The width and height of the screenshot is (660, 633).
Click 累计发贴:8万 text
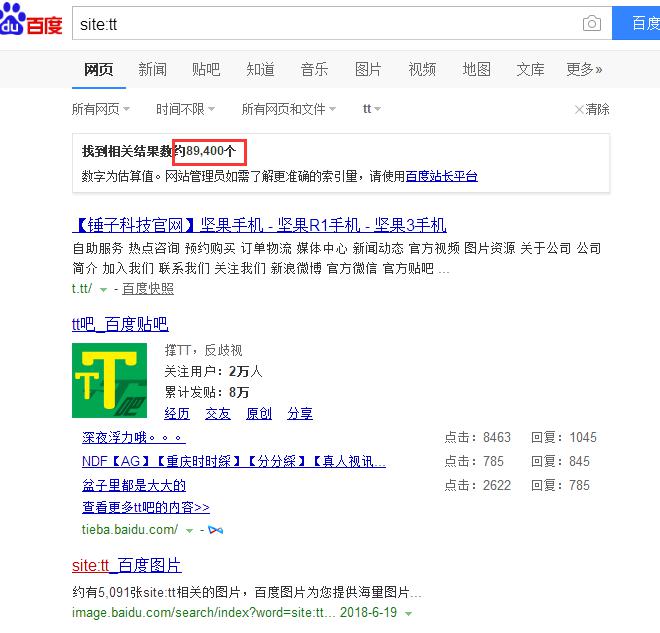click(207, 393)
